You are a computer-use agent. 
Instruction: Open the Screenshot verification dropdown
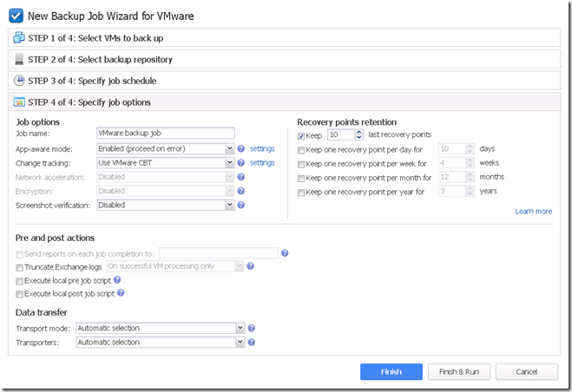tap(229, 206)
